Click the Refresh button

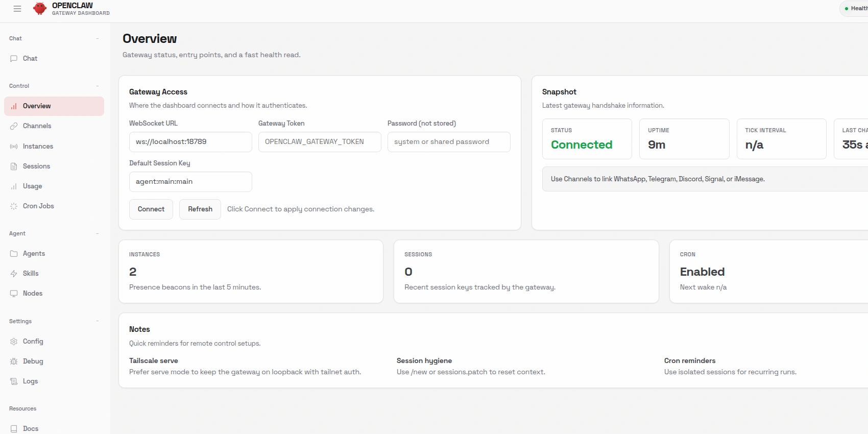pos(200,209)
